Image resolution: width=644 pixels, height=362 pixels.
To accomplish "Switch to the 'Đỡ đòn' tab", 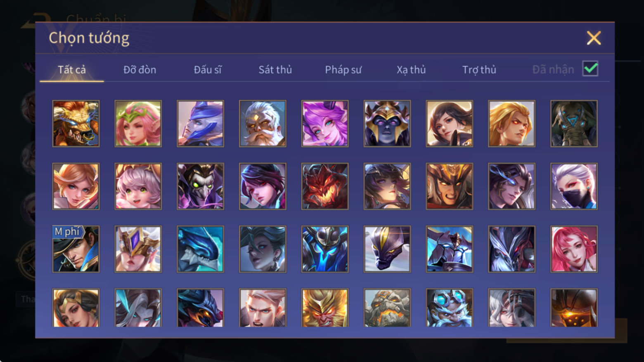I will (x=140, y=70).
